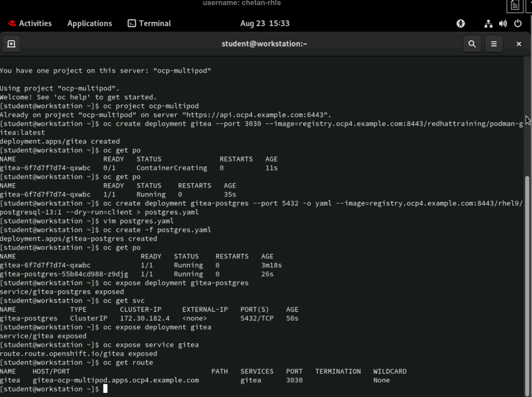Click the gitea-ocp-multipod.apps.ocp4.example.com route host
Screen dimensions: 532x397
[x=116, y=380]
